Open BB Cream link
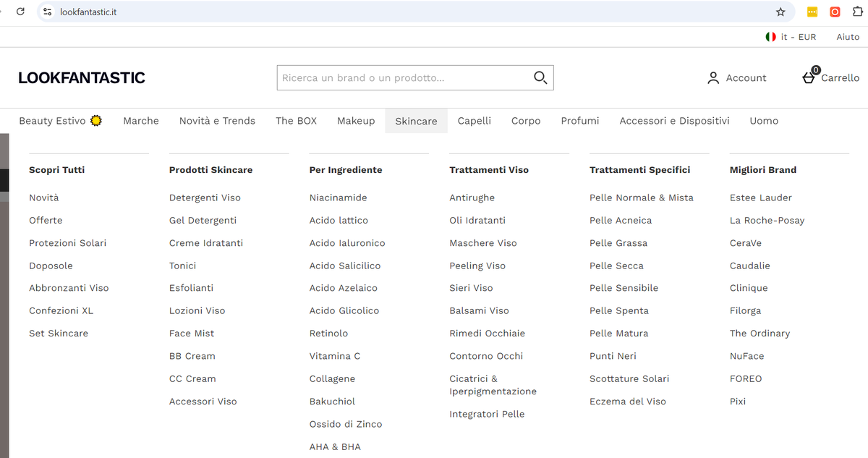The image size is (868, 458). pos(192,356)
